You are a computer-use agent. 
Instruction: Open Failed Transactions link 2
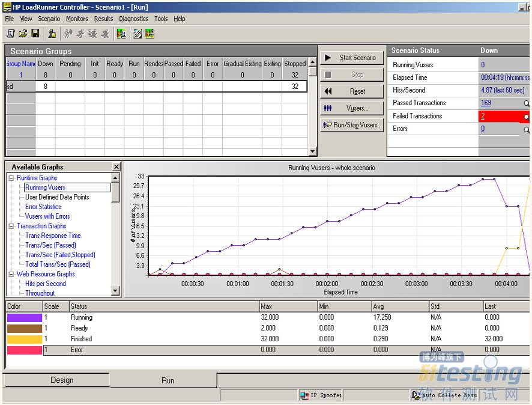[483, 116]
